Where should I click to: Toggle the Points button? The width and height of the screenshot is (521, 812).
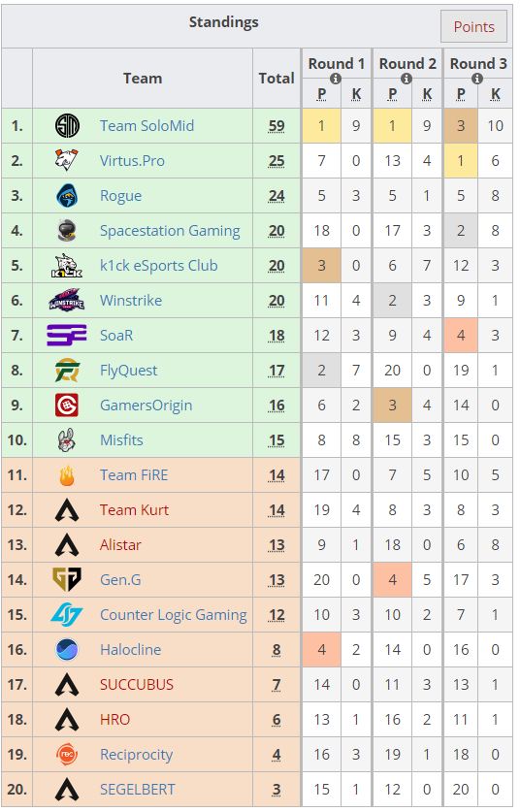[x=473, y=27]
